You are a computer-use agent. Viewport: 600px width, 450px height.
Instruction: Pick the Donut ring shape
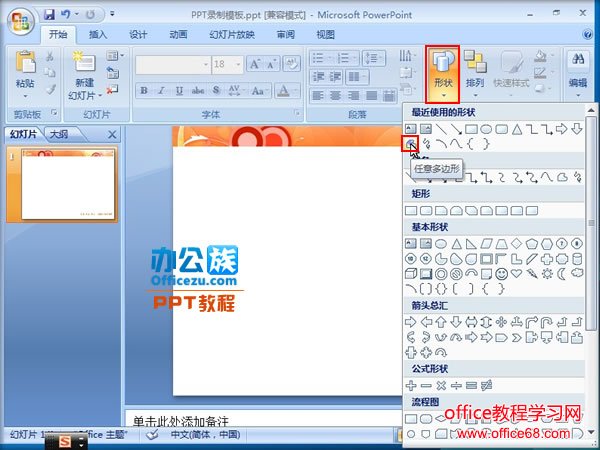(x=441, y=274)
